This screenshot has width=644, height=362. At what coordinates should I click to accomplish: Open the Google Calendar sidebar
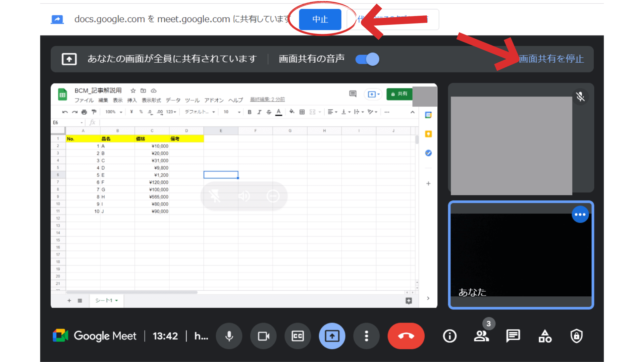(x=428, y=115)
